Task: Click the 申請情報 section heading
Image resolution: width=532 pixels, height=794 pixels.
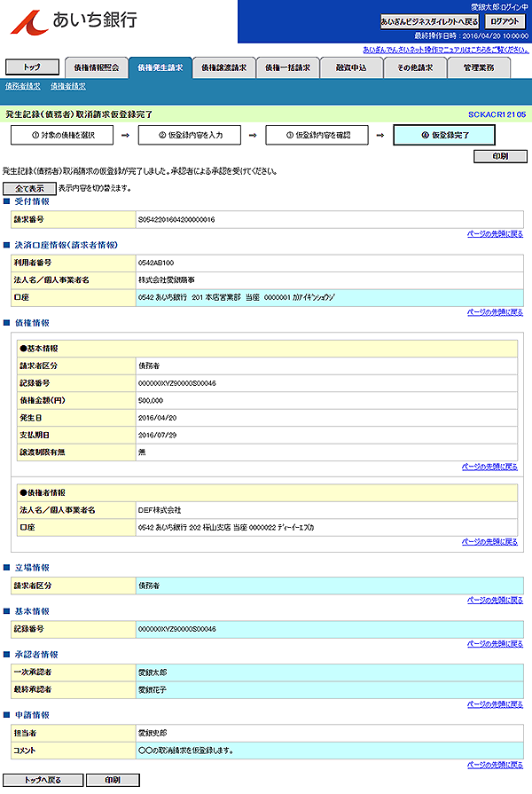Action: click(32, 716)
